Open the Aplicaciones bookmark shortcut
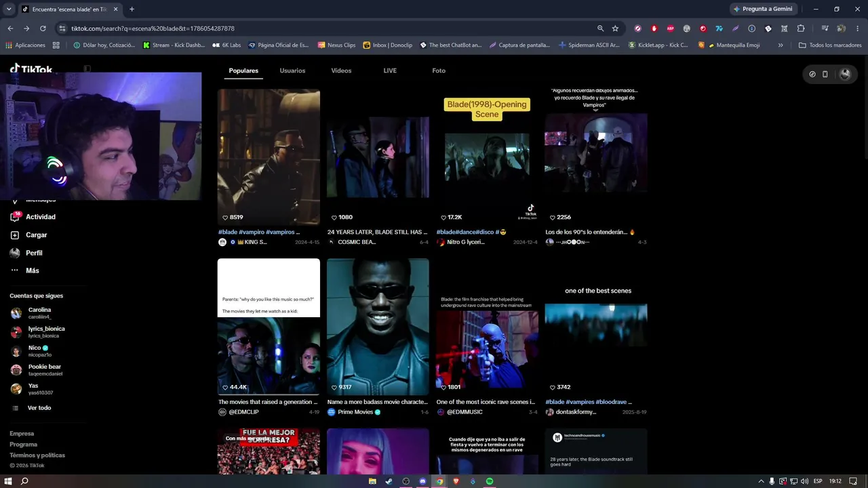Image resolution: width=868 pixels, height=488 pixels. (x=25, y=45)
